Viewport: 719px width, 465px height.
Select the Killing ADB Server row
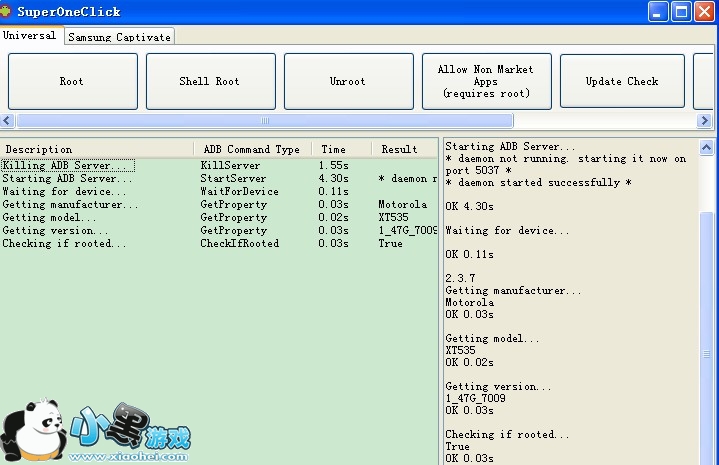tap(68, 165)
